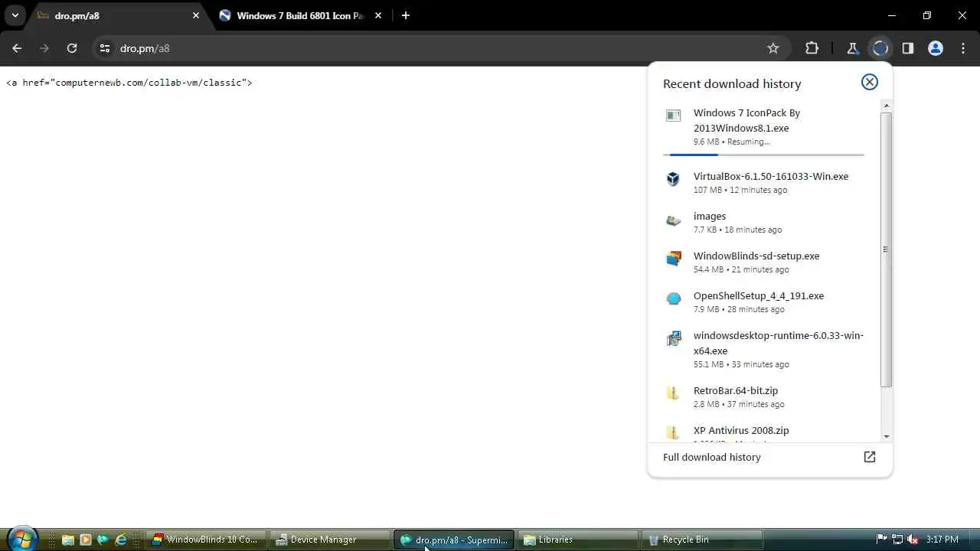Toggle the Downloads toolbar button

point(880,48)
